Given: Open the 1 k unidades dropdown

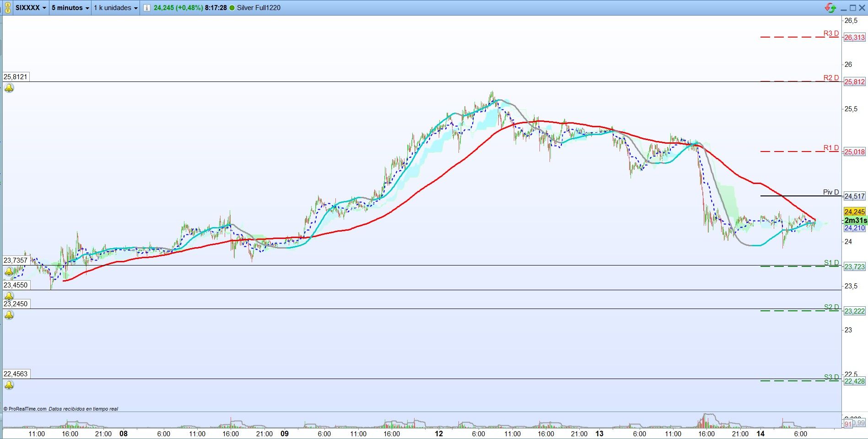Looking at the screenshot, I should point(116,8).
